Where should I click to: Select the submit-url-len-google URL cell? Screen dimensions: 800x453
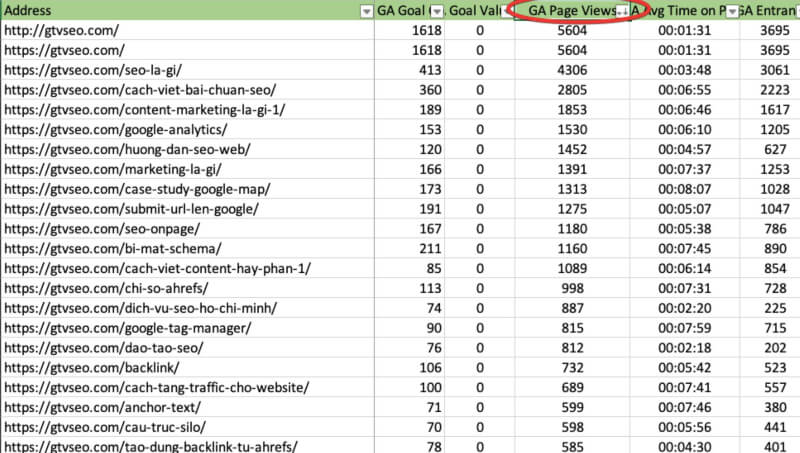click(188, 209)
